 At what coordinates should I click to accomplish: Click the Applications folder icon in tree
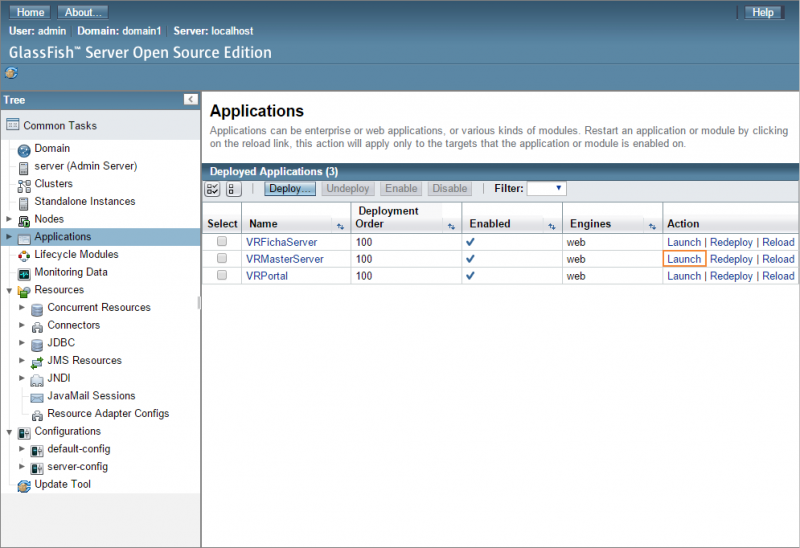(x=24, y=238)
